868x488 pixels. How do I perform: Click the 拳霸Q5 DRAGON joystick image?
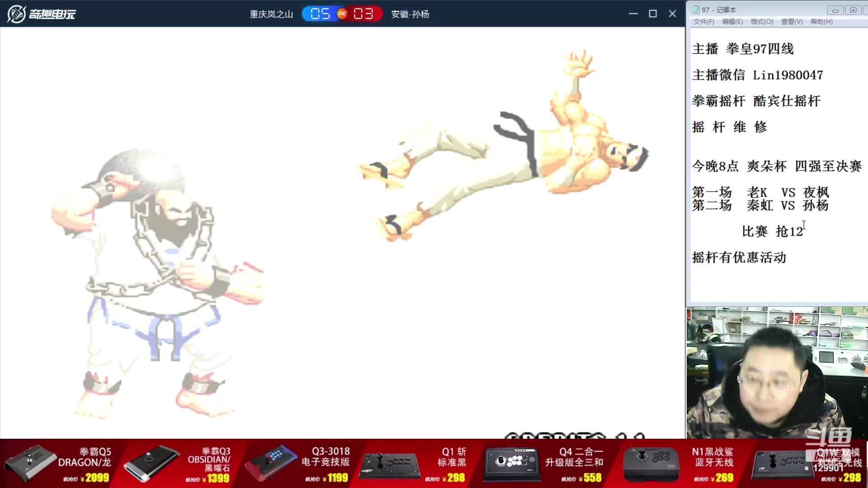pos(31,463)
